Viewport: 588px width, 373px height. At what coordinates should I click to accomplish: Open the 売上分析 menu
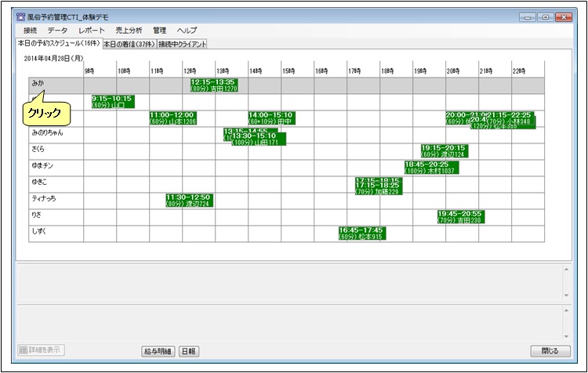click(x=129, y=30)
